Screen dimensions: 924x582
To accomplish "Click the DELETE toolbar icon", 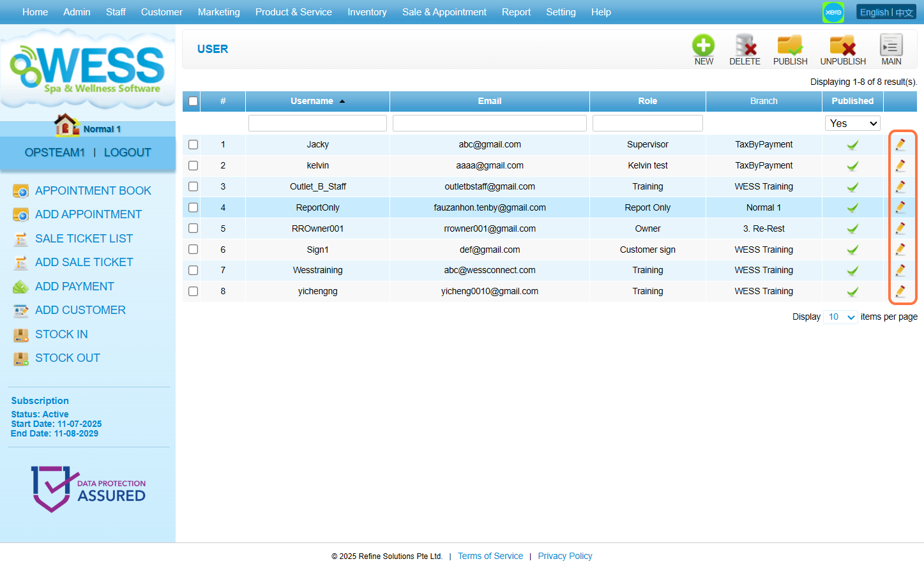I will (x=745, y=46).
